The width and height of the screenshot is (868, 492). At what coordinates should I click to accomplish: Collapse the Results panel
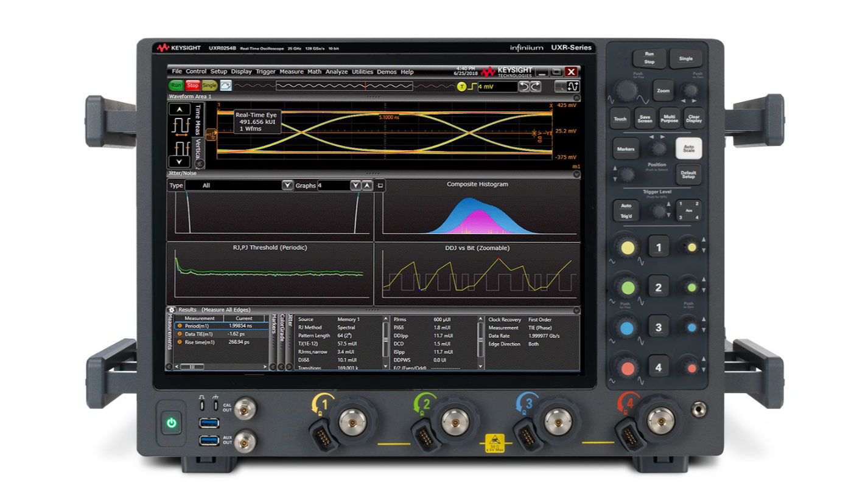point(576,310)
